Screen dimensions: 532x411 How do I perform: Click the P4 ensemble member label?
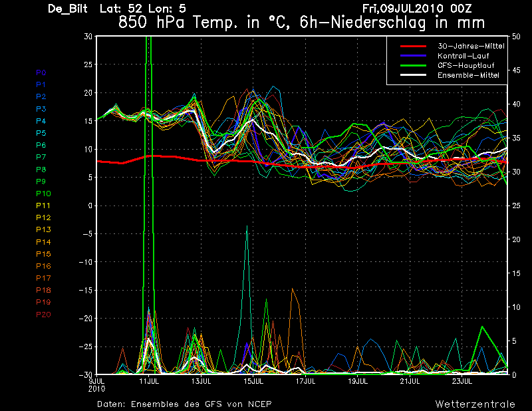(41, 121)
